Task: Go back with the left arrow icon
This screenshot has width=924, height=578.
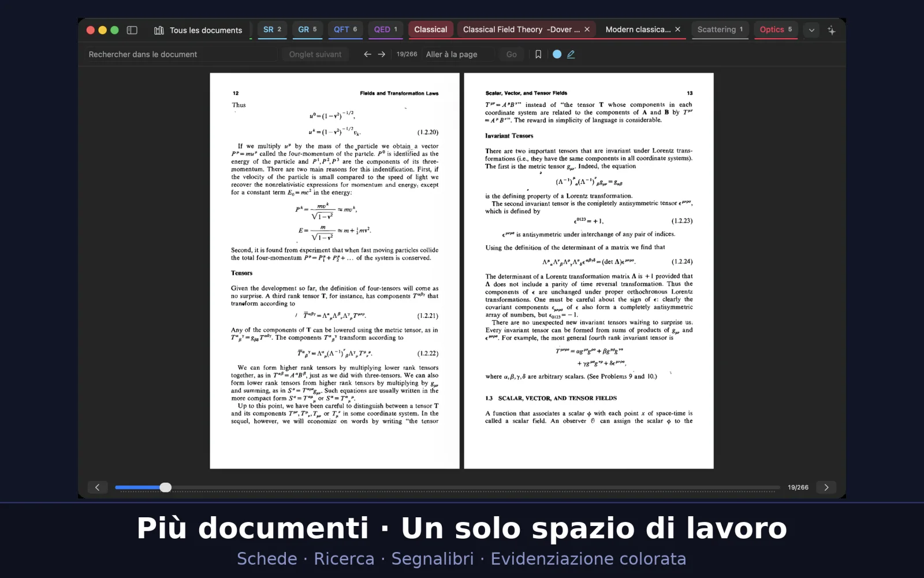Action: pos(367,54)
